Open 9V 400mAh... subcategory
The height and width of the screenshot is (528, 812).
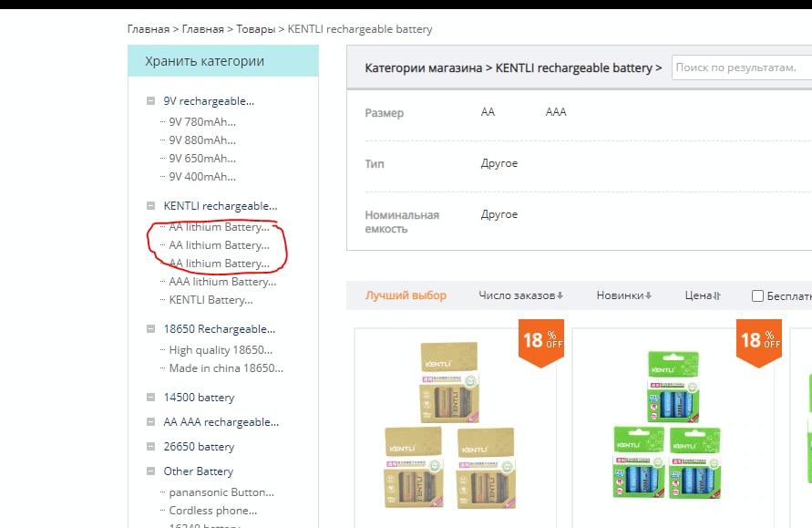[202, 176]
